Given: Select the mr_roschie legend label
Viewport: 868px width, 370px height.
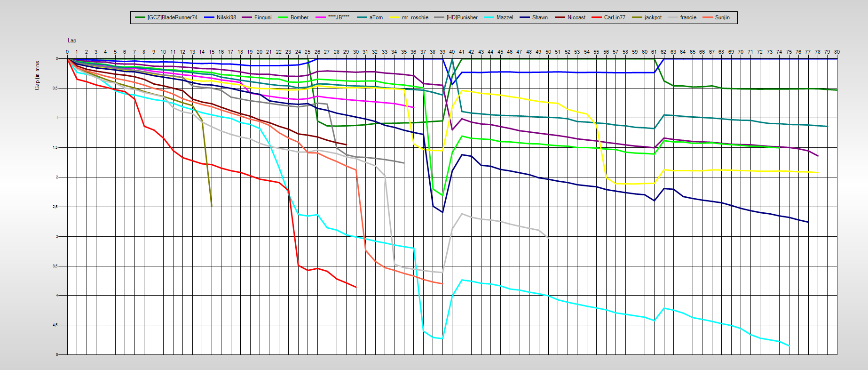Looking at the screenshot, I should (415, 17).
